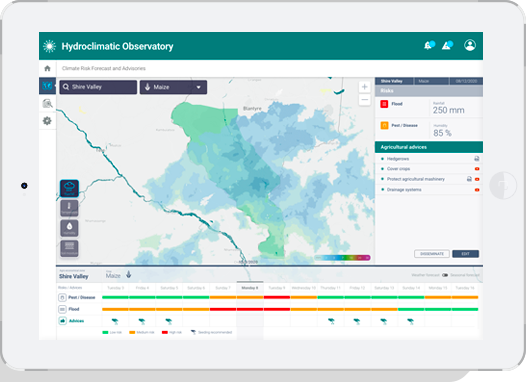The height and width of the screenshot is (382, 526).
Task: Click the seeding icon under Tuesday 3
Action: point(115,322)
